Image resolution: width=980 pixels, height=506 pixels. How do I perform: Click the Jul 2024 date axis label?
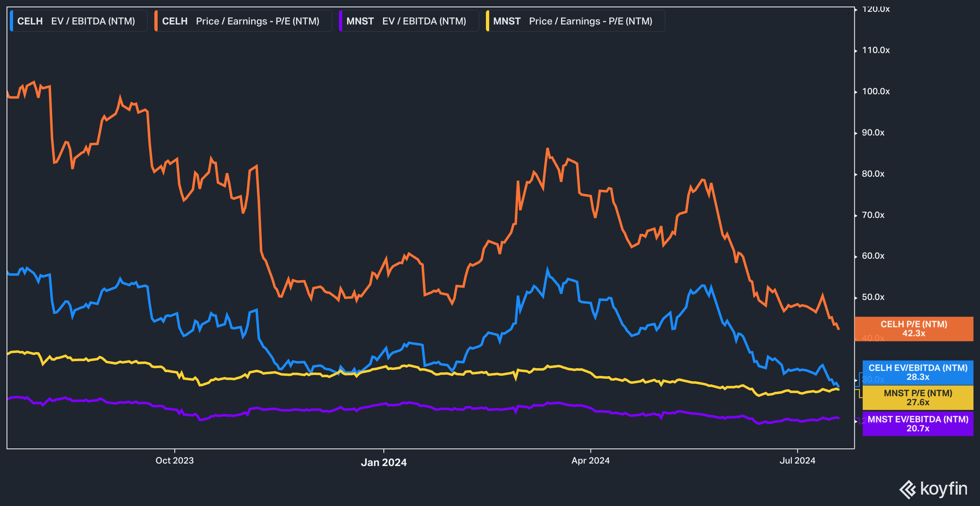797,461
